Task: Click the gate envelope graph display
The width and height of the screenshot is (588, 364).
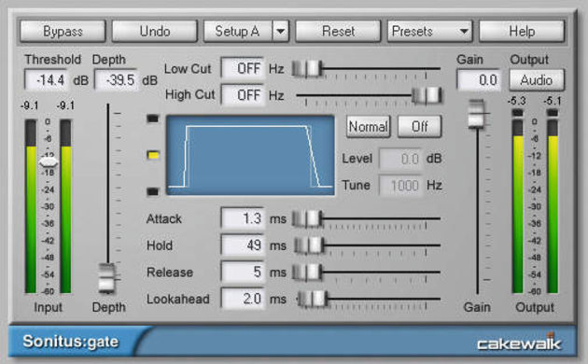Action: tap(250, 155)
